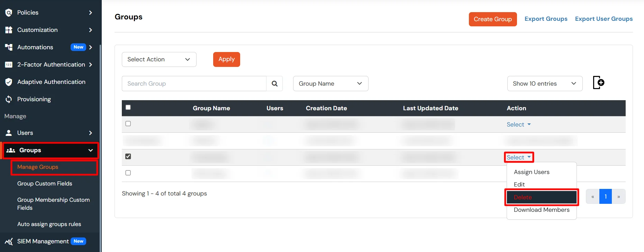644x252 pixels.
Task: Go to next page arrow
Action: (619, 197)
